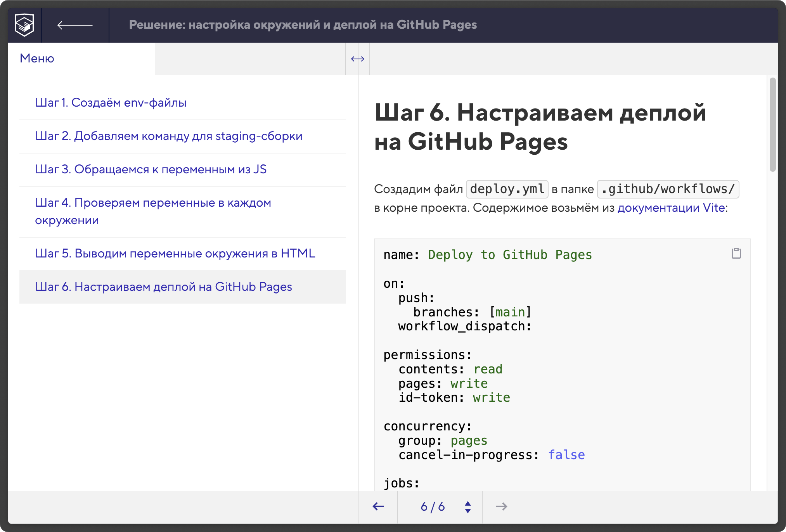
Task: Copy code with clipboard icon
Action: 736,253
